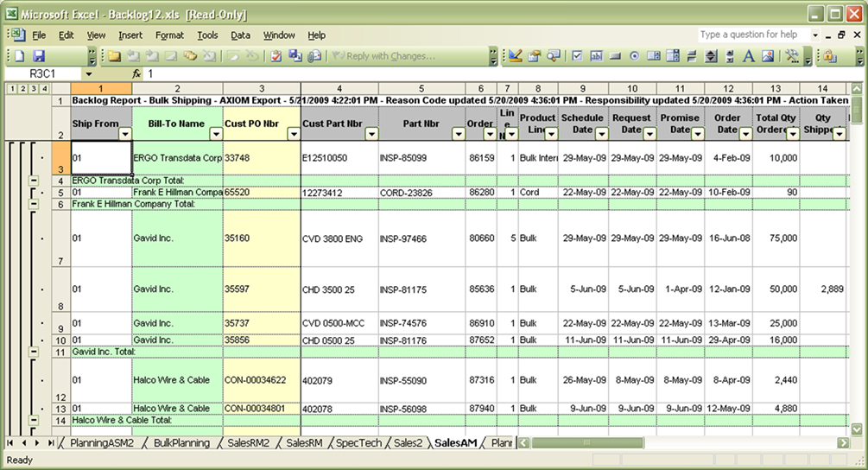Collapse the ERGO Transdata Corp Total group

34,181
